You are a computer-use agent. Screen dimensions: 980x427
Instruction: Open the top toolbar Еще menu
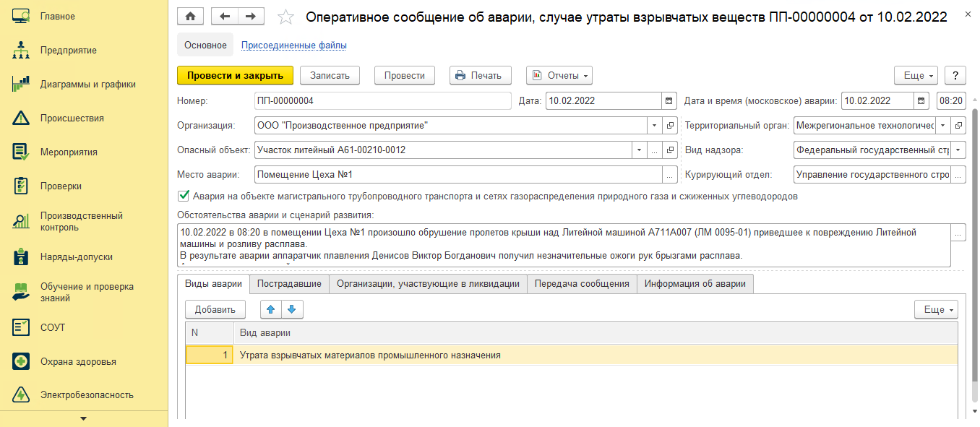click(x=916, y=75)
